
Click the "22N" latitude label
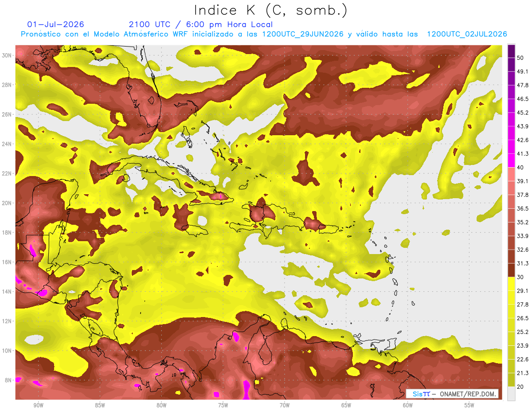pos(8,173)
